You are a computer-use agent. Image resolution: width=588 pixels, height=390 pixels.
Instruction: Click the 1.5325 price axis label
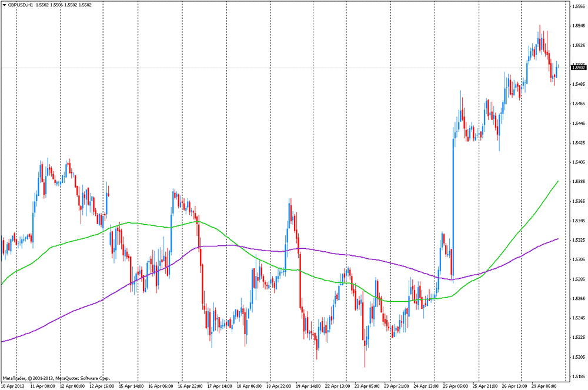[579, 240]
